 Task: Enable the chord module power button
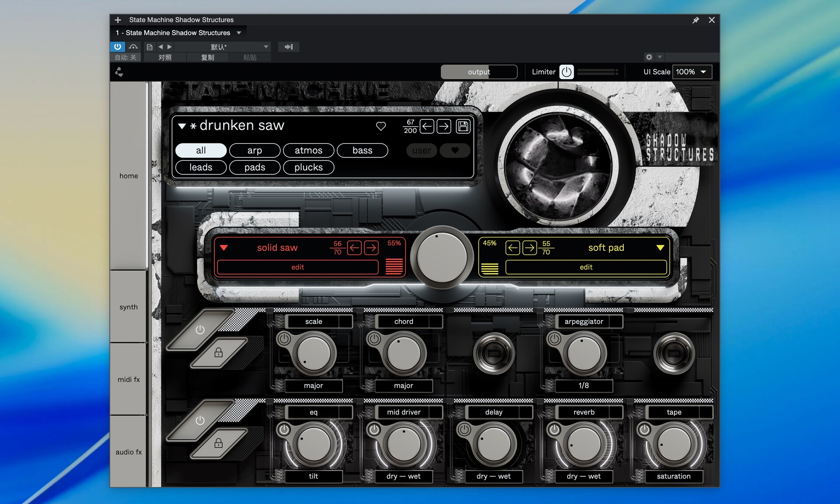(x=374, y=339)
